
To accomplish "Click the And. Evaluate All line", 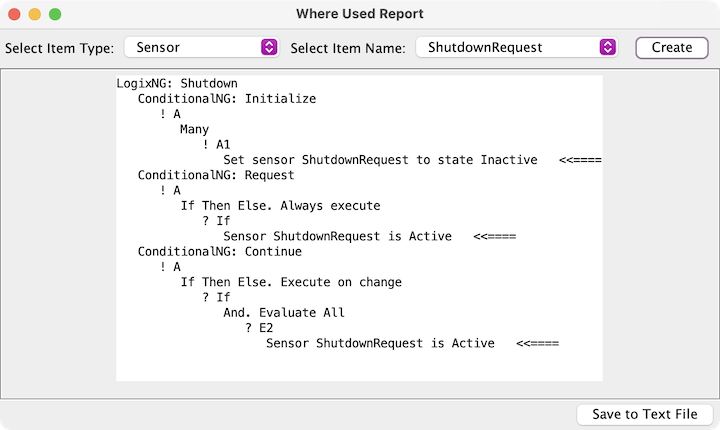I will tap(283, 313).
